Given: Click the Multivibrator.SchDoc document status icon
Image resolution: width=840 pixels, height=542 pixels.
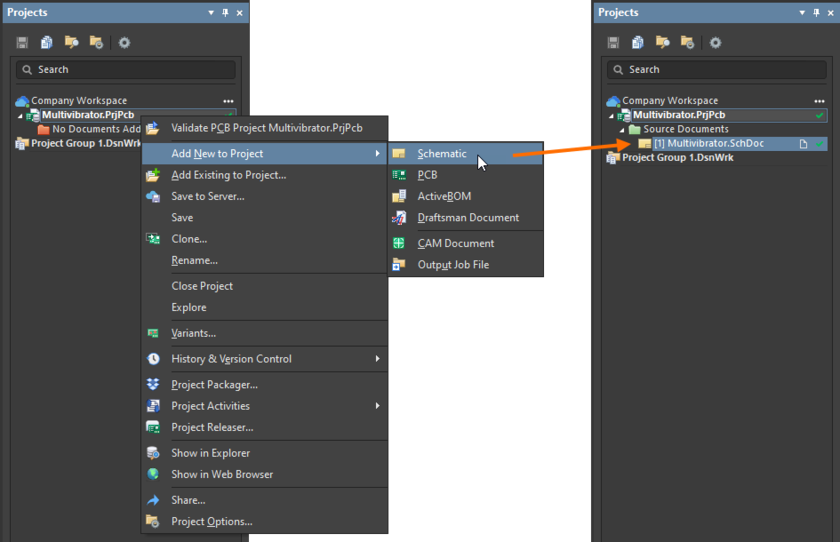Looking at the screenshot, I should [803, 144].
